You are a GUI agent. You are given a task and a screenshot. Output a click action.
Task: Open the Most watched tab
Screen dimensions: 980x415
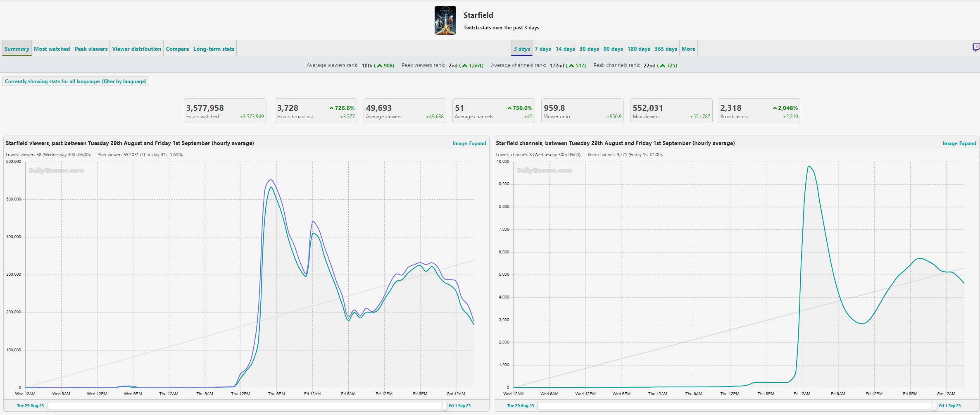click(x=52, y=49)
